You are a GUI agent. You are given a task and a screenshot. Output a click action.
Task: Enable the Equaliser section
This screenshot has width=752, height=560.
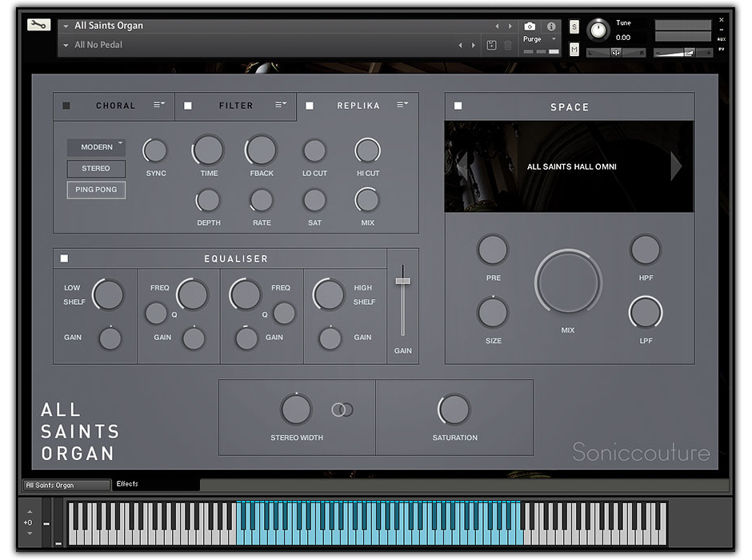point(64,258)
